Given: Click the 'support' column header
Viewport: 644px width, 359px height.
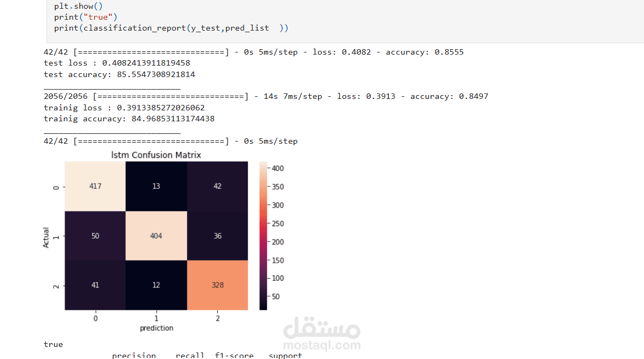Looking at the screenshot, I should point(286,355).
